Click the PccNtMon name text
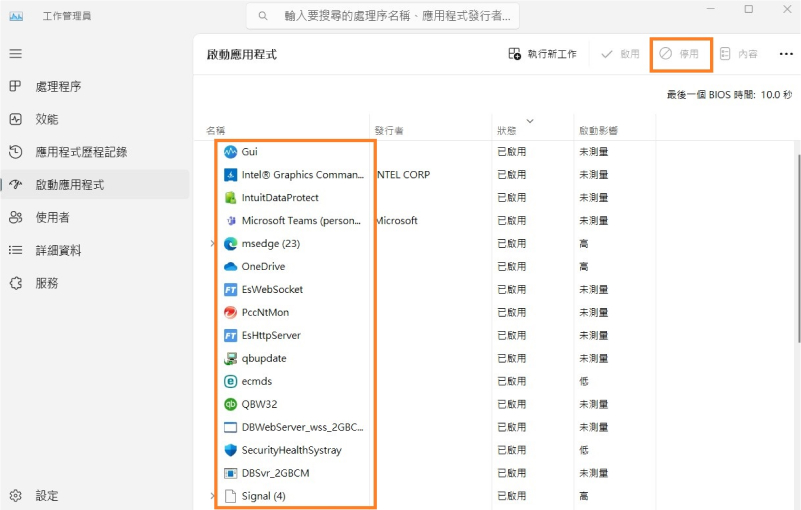The image size is (801, 510). (x=265, y=312)
